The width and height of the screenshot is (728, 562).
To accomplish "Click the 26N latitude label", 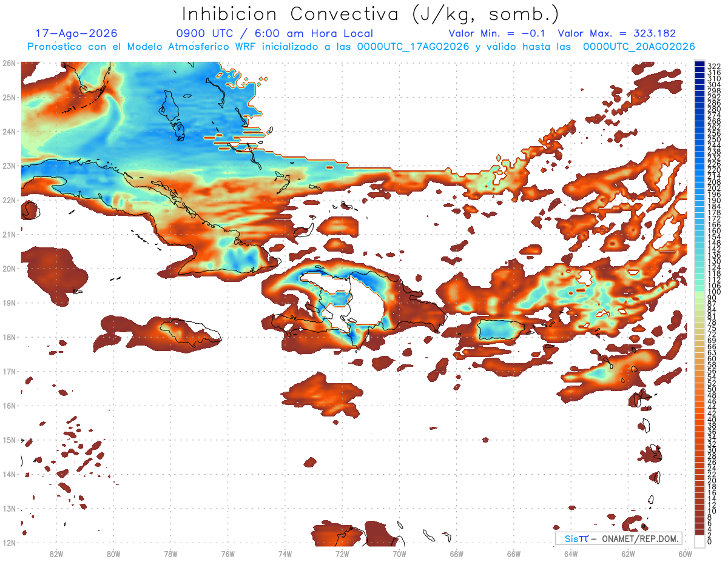I will tap(9, 63).
